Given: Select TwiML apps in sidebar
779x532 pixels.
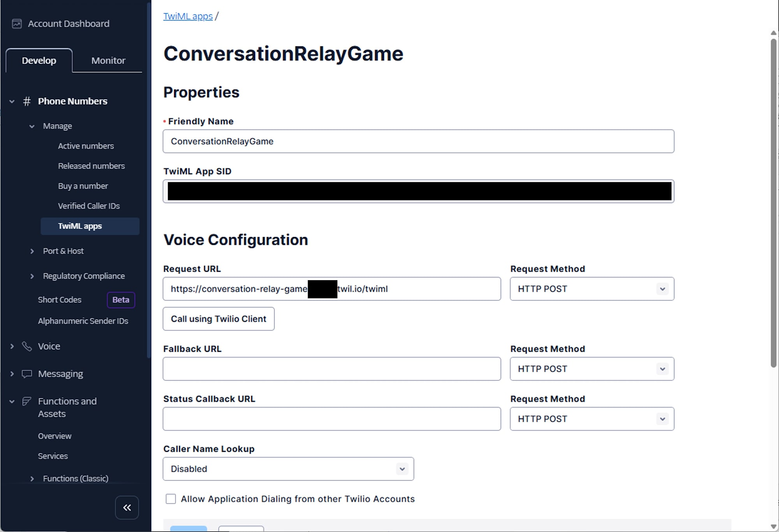Looking at the screenshot, I should 90,226.
